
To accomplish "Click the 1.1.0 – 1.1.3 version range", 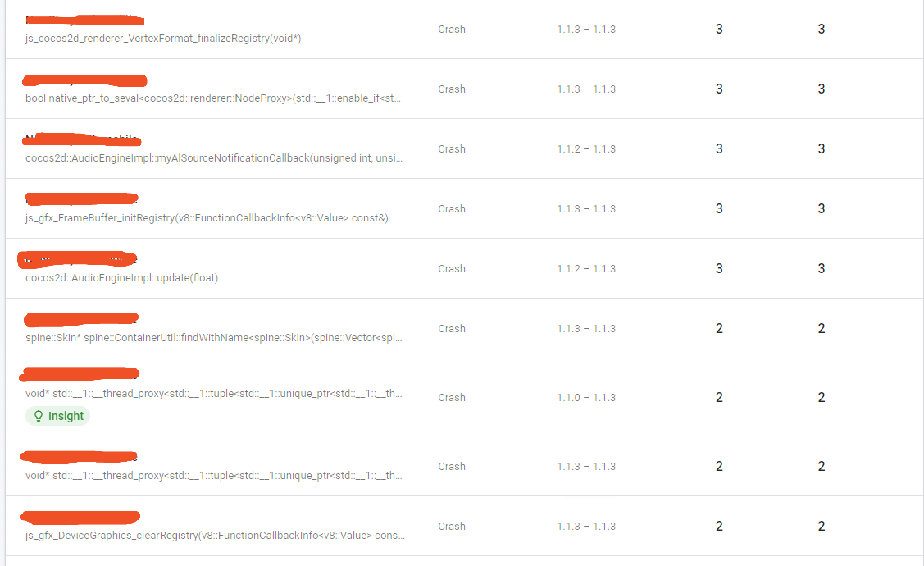I will click(586, 397).
